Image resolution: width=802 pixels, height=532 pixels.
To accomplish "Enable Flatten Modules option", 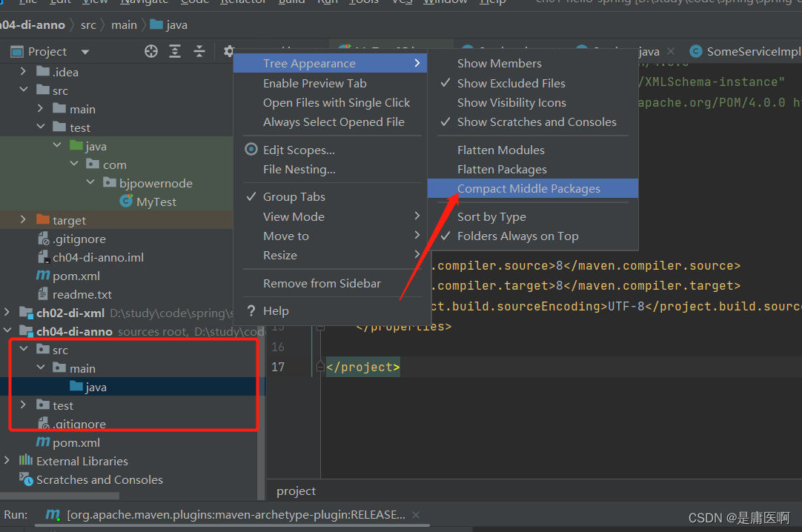I will point(532,150).
